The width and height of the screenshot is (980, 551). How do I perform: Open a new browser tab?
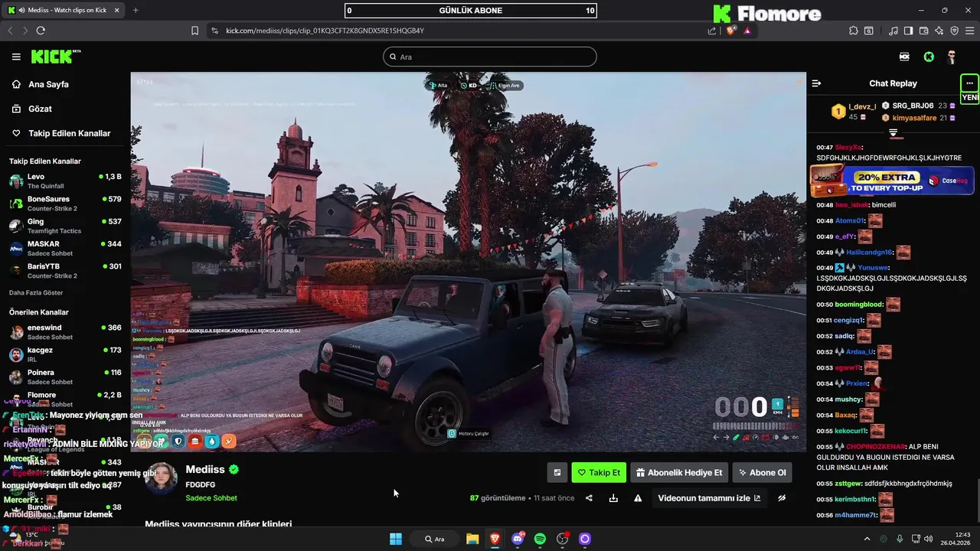(x=136, y=10)
